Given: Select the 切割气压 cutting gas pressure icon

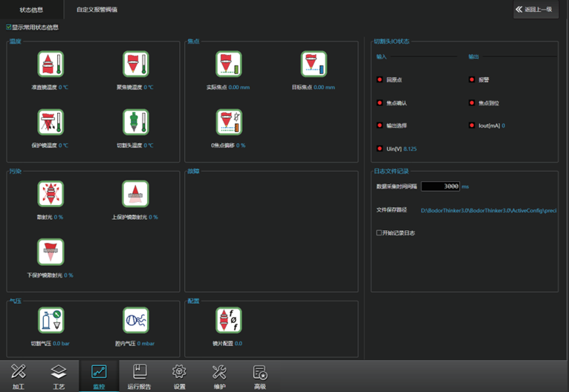Looking at the screenshot, I should tap(51, 320).
